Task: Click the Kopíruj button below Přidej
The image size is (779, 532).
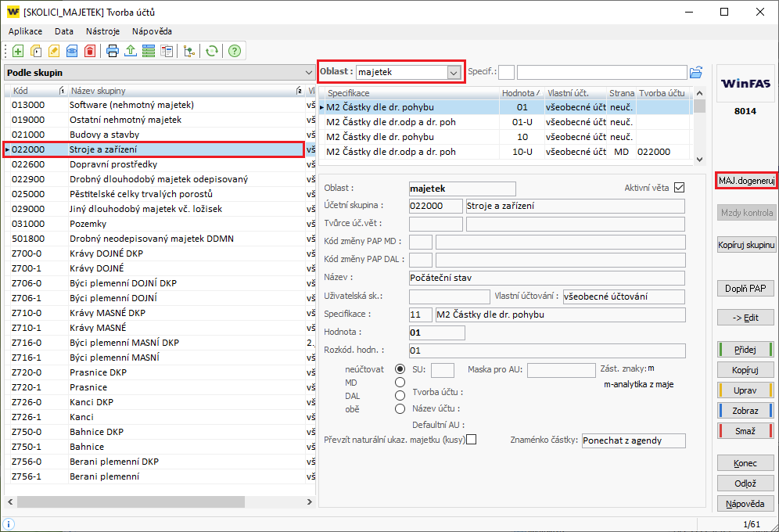Action: (745, 370)
